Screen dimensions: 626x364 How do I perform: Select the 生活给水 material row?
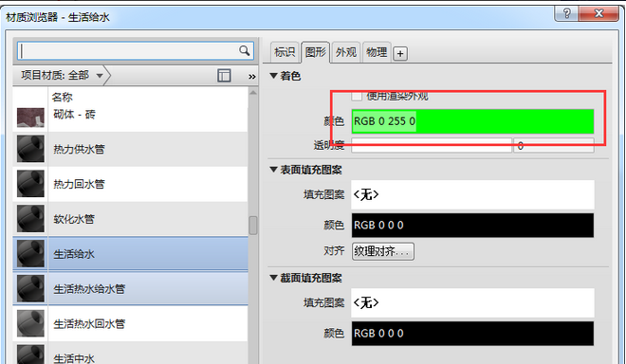[x=130, y=254]
